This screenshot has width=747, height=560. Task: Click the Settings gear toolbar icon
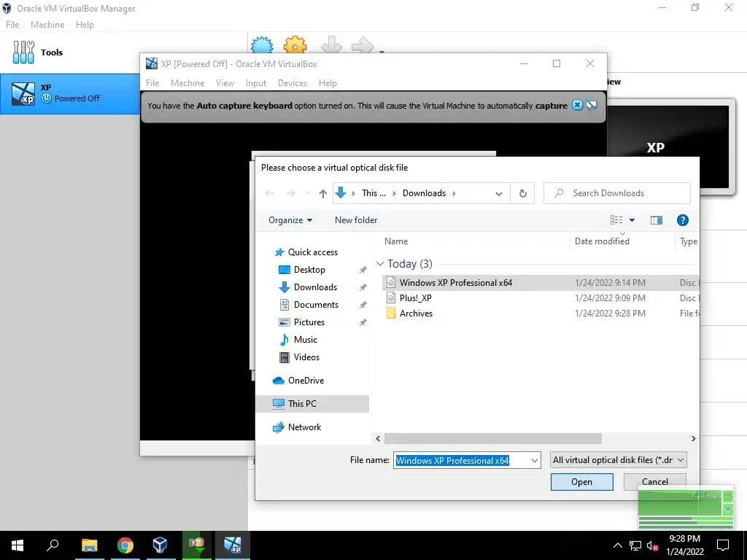point(295,45)
